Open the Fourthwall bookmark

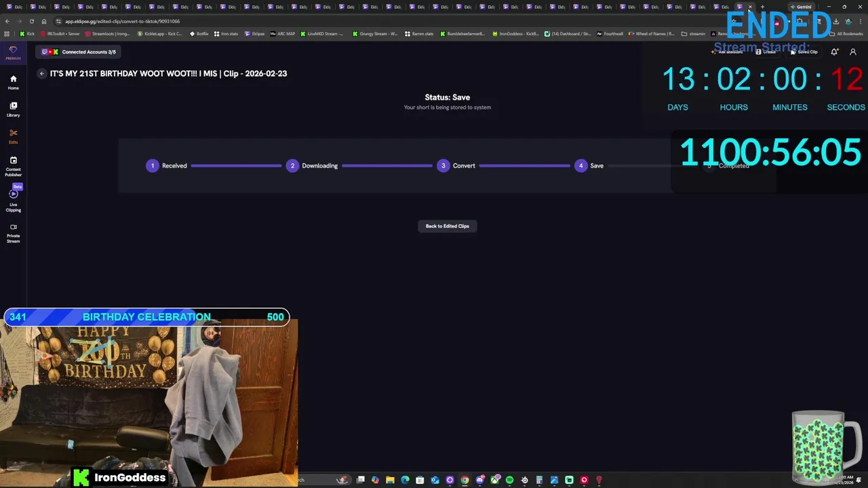click(610, 33)
